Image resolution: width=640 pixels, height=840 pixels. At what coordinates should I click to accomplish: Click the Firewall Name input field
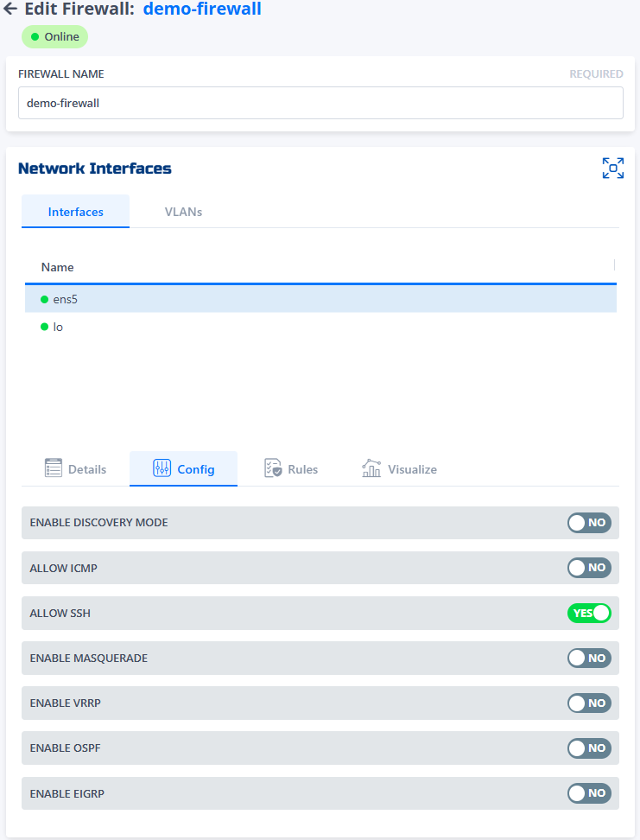[x=320, y=103]
